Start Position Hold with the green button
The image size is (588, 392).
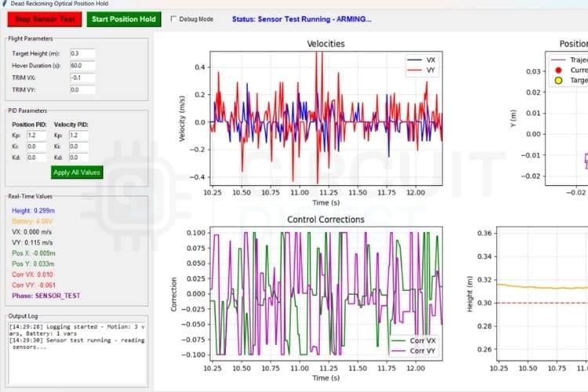click(x=123, y=19)
